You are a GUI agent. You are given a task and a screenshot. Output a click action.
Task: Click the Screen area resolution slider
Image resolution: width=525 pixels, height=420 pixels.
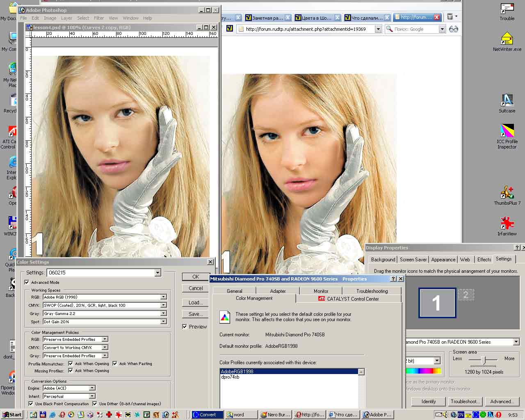coord(484,360)
